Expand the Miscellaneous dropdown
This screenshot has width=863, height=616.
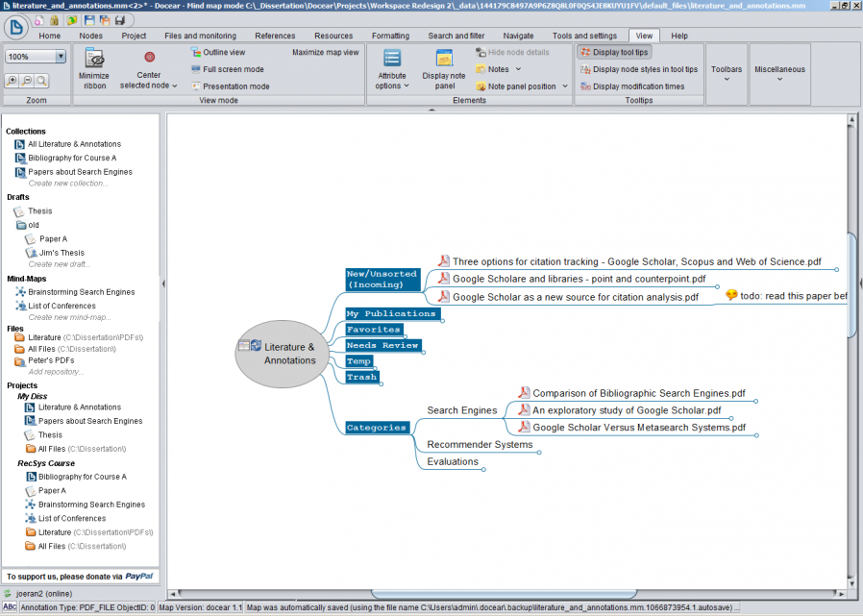(x=779, y=74)
